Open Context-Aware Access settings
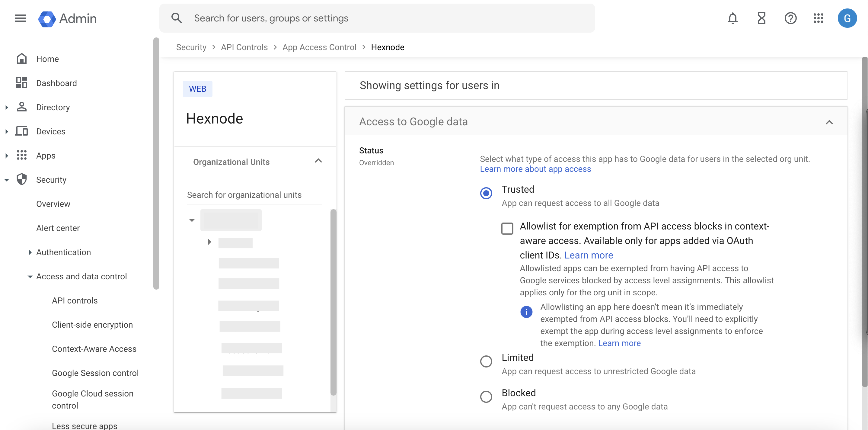This screenshot has height=430, width=868. click(94, 349)
